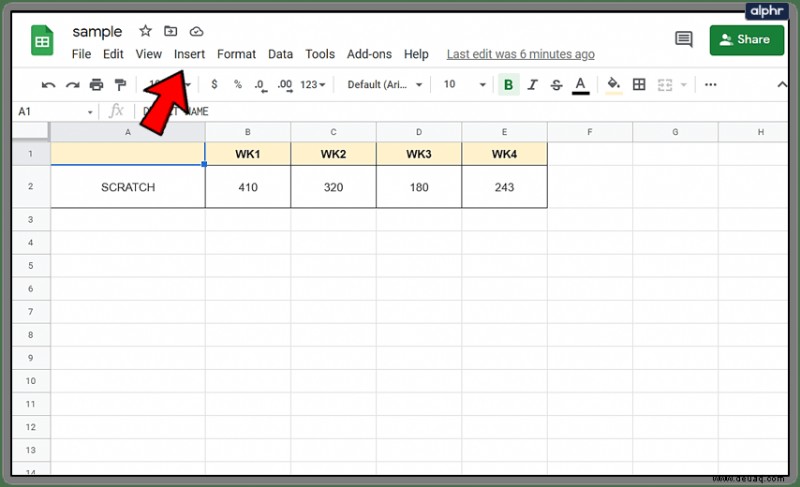Select the cell containing 243
The width and height of the screenshot is (800, 487).
coord(504,187)
